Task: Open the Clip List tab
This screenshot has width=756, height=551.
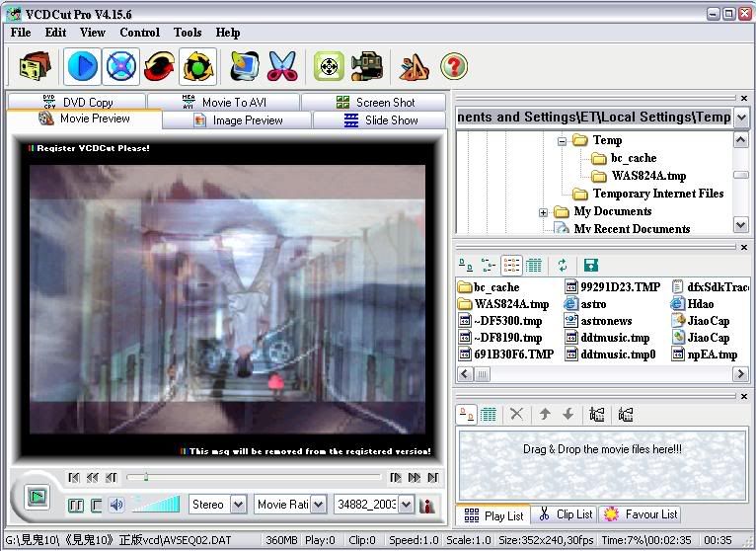Action: coord(566,514)
